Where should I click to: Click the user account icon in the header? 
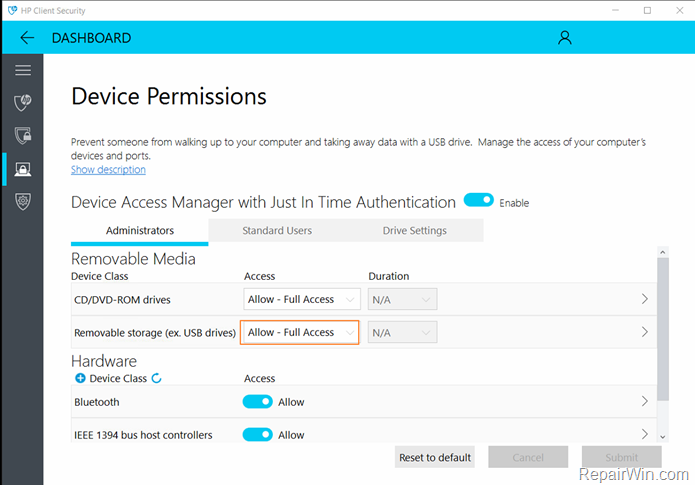[565, 38]
